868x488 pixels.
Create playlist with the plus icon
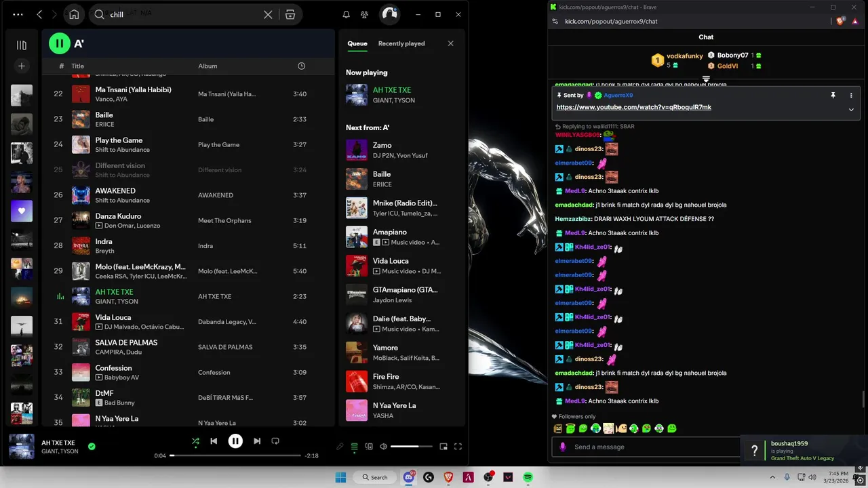(22, 66)
